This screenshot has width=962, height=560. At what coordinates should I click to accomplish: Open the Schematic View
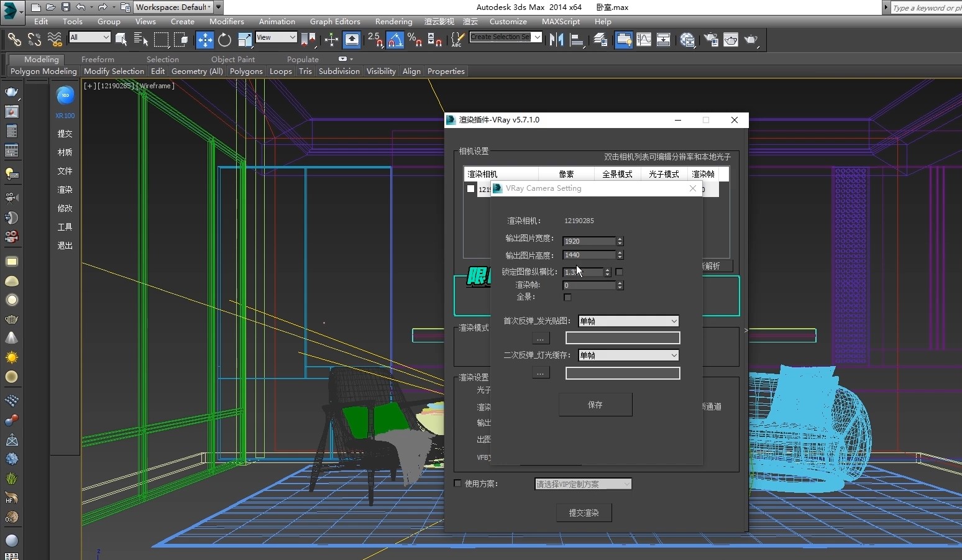pyautogui.click(x=664, y=40)
